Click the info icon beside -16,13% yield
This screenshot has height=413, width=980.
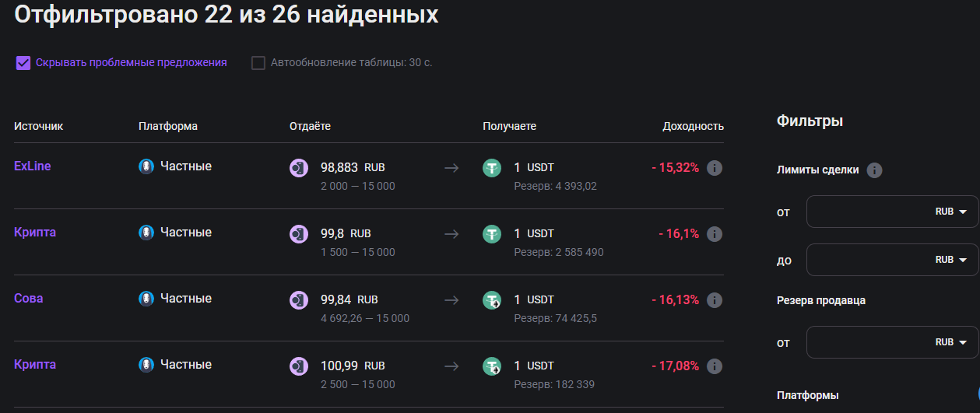(x=715, y=300)
